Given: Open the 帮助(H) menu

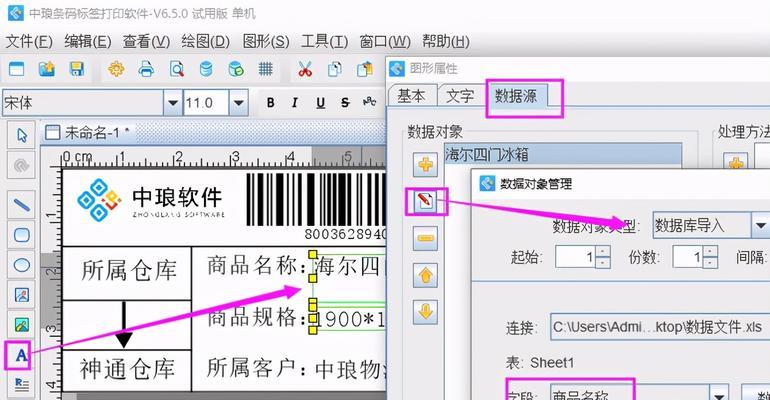Looking at the screenshot, I should pos(446,42).
